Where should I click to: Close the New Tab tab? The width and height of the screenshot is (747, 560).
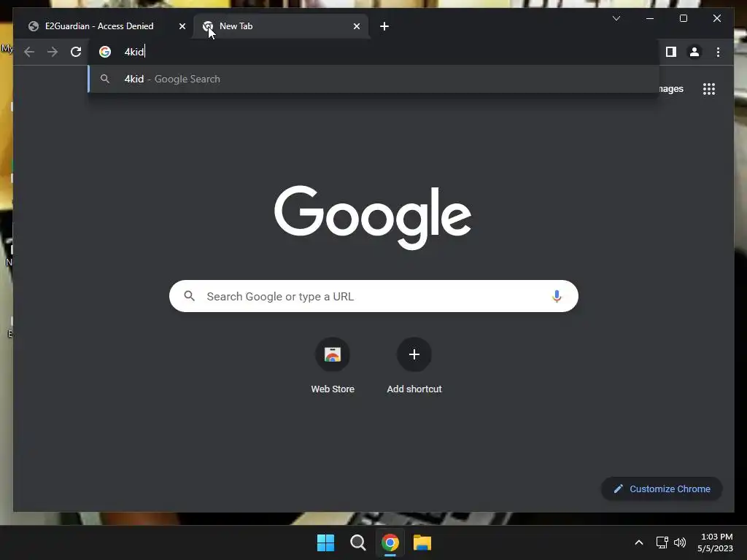(356, 26)
